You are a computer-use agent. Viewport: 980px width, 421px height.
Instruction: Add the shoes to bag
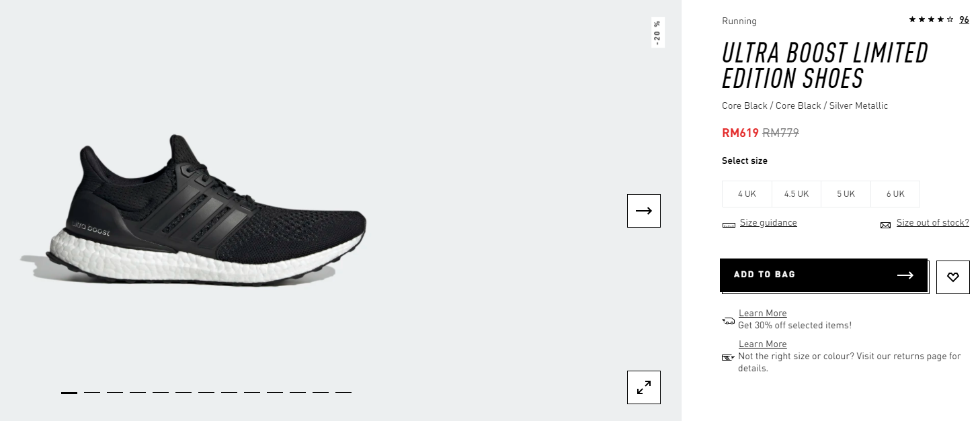click(x=823, y=275)
